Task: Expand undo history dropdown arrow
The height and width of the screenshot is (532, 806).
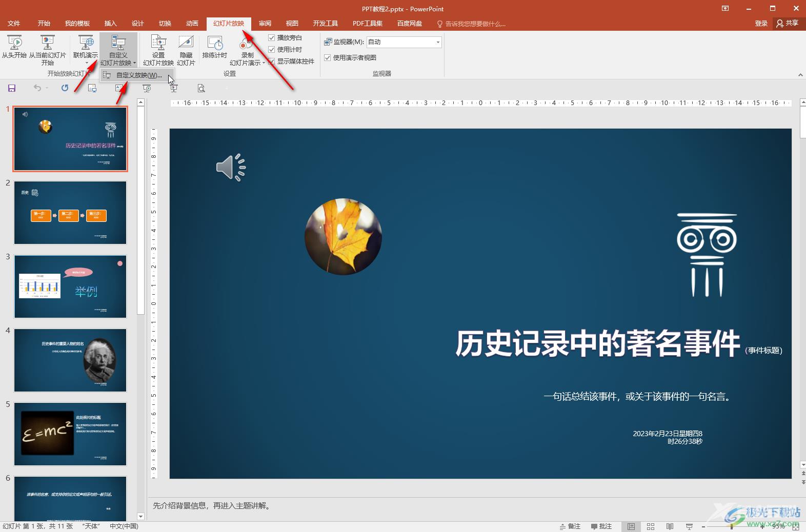Action: click(x=47, y=88)
